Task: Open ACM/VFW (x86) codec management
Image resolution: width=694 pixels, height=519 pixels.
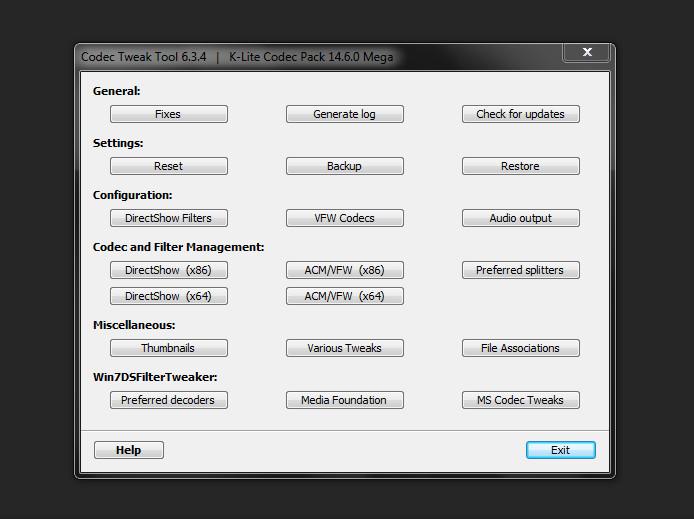Action: (344, 270)
